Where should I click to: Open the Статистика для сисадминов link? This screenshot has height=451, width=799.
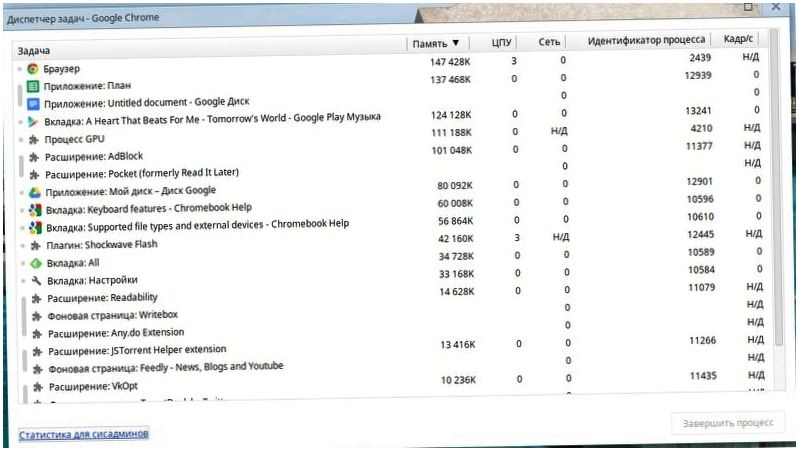click(x=84, y=434)
